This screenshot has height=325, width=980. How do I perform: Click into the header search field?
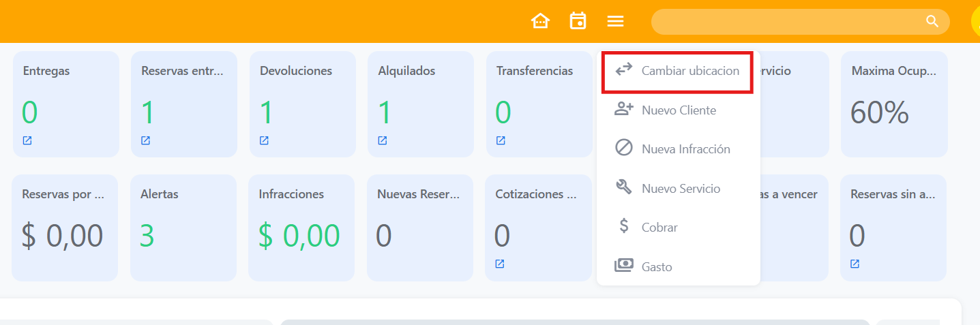784,22
